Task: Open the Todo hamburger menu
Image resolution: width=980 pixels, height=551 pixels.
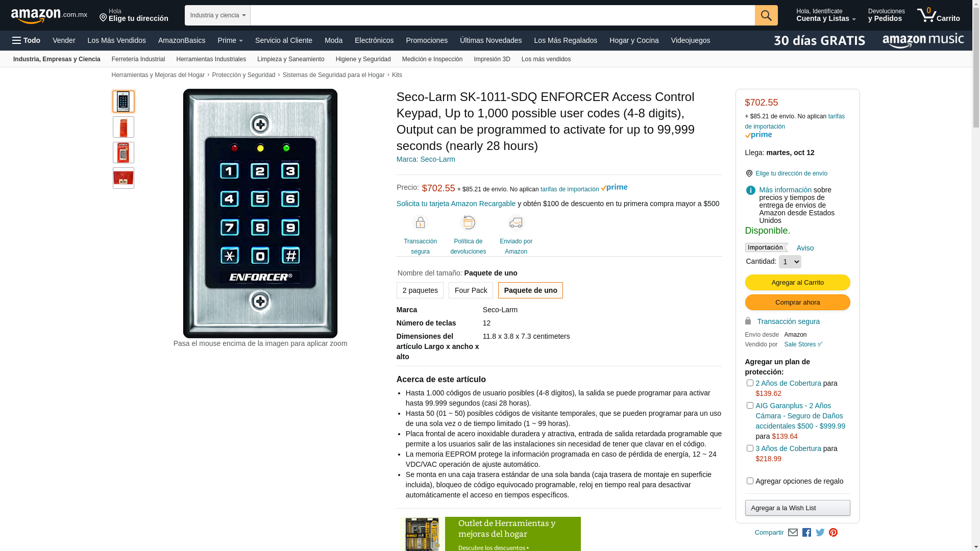Action: pyautogui.click(x=26, y=40)
